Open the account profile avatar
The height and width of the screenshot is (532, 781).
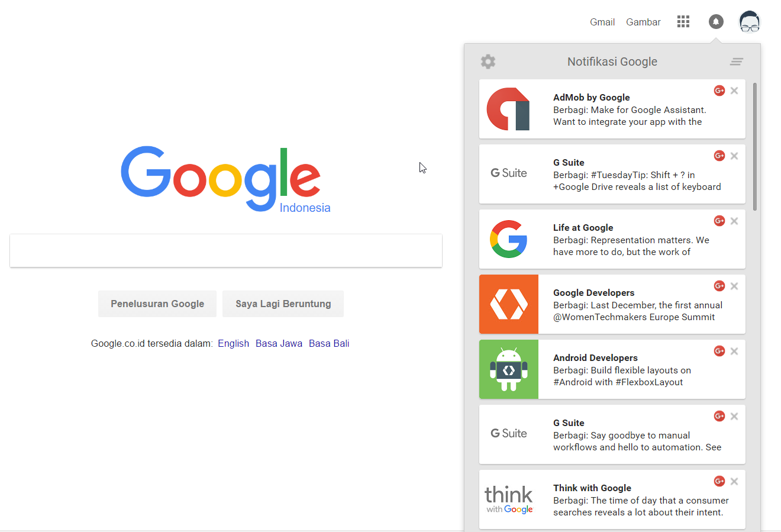point(750,22)
